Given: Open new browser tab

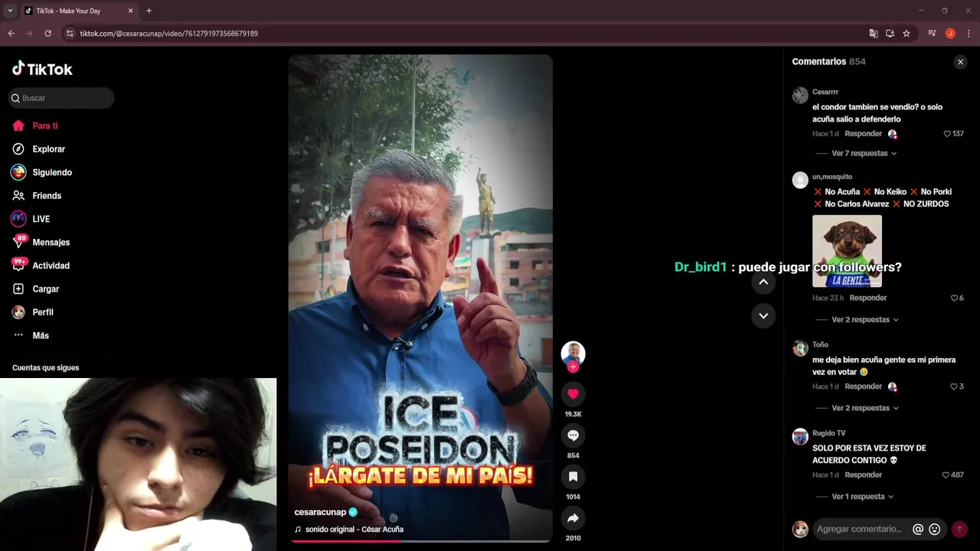Looking at the screenshot, I should (x=149, y=11).
